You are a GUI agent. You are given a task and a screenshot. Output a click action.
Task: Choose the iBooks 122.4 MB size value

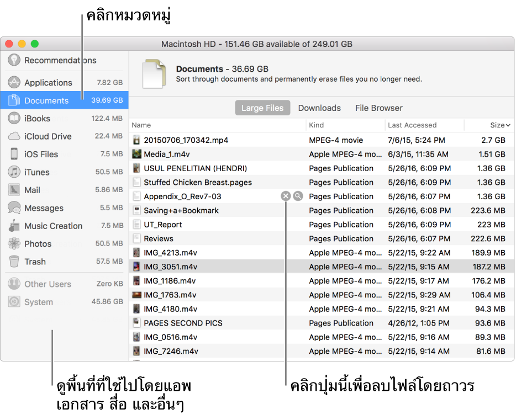tap(107, 118)
